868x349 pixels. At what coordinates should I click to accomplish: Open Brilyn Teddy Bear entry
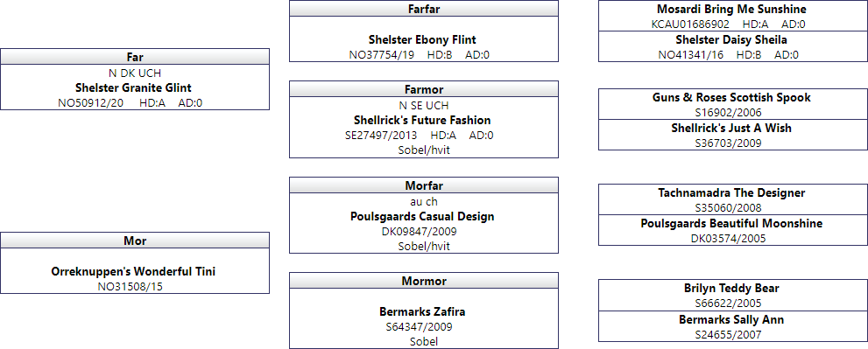(732, 288)
